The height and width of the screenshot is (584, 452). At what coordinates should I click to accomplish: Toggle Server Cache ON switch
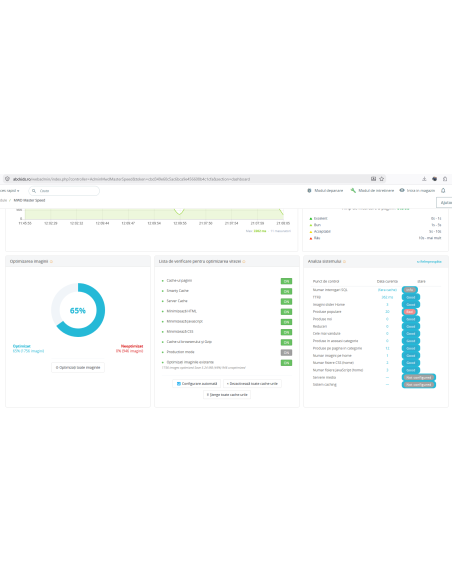pos(286,302)
